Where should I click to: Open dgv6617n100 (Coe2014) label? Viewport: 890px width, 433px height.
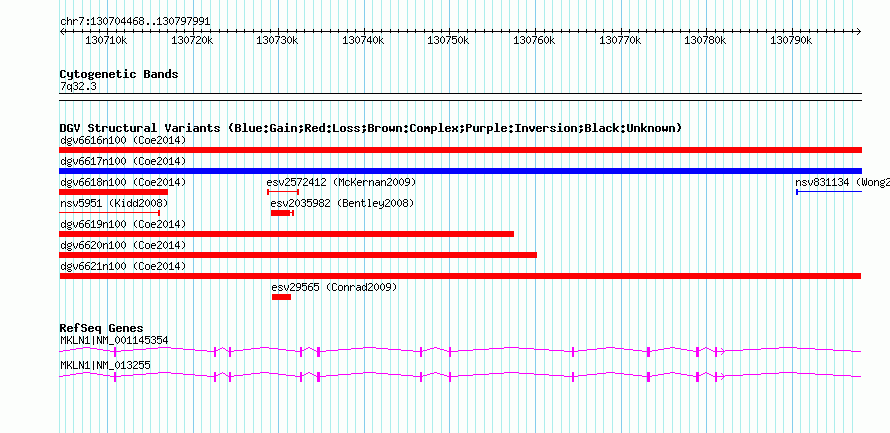tap(123, 161)
